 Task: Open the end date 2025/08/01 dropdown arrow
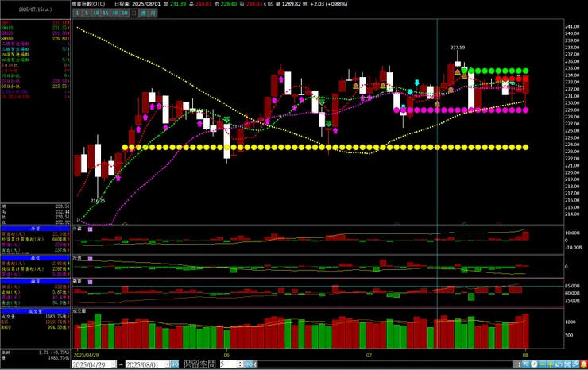pos(167,364)
